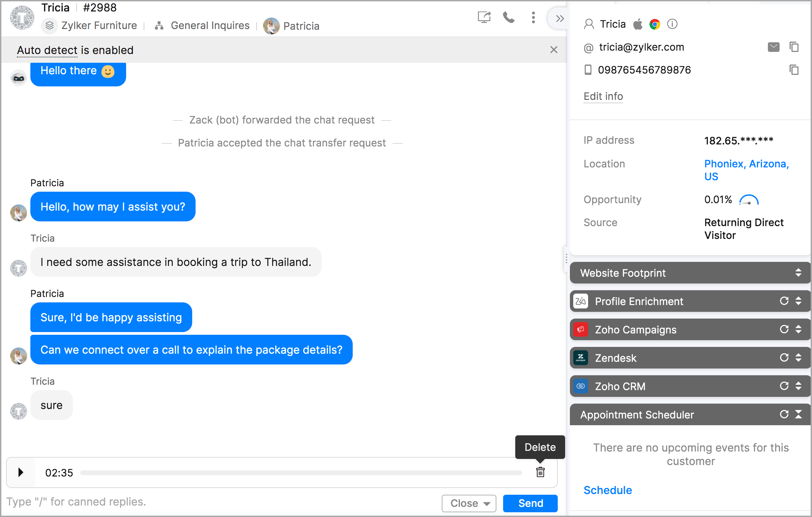Click the phone call icon in header
The image size is (812, 517).
pyautogui.click(x=509, y=18)
